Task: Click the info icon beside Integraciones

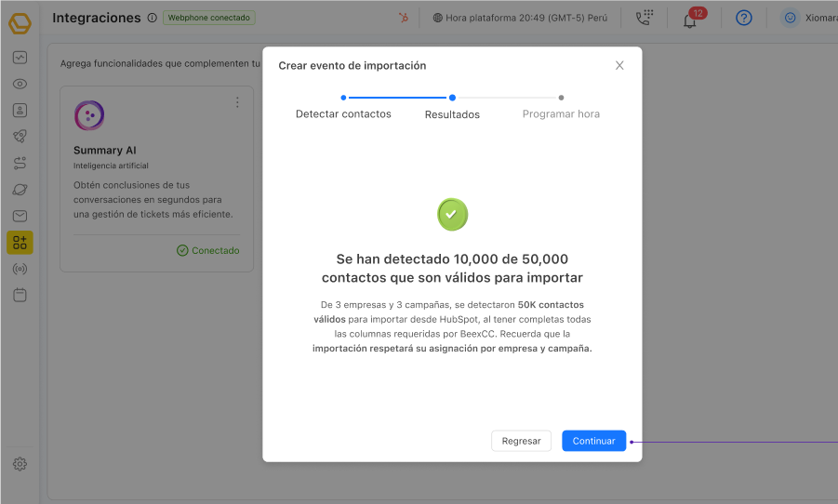Action: pyautogui.click(x=152, y=18)
